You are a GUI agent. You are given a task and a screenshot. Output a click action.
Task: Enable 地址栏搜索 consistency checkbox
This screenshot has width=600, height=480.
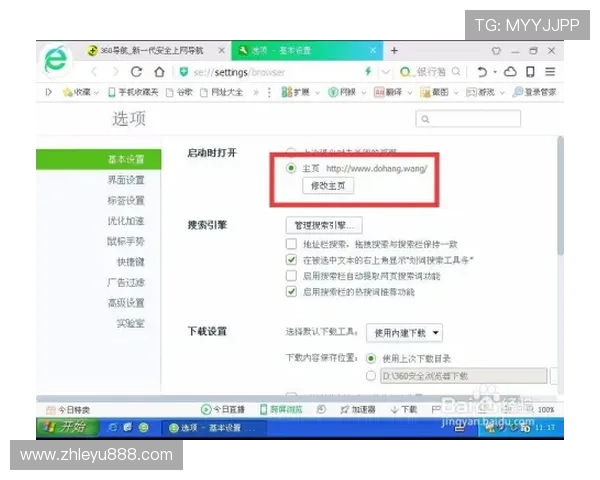click(x=291, y=244)
